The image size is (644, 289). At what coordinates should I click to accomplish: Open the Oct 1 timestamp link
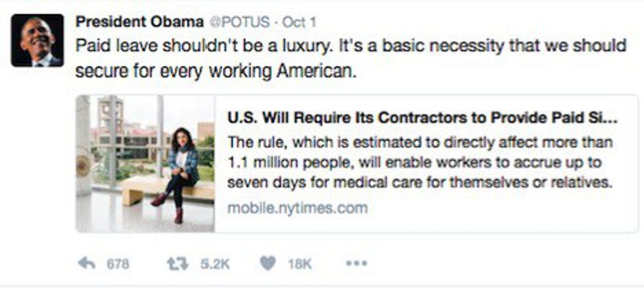pos(300,22)
